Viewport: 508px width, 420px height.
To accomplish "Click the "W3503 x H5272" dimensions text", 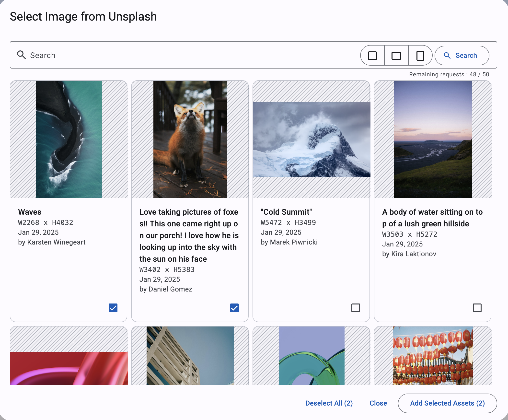I will (x=410, y=234).
